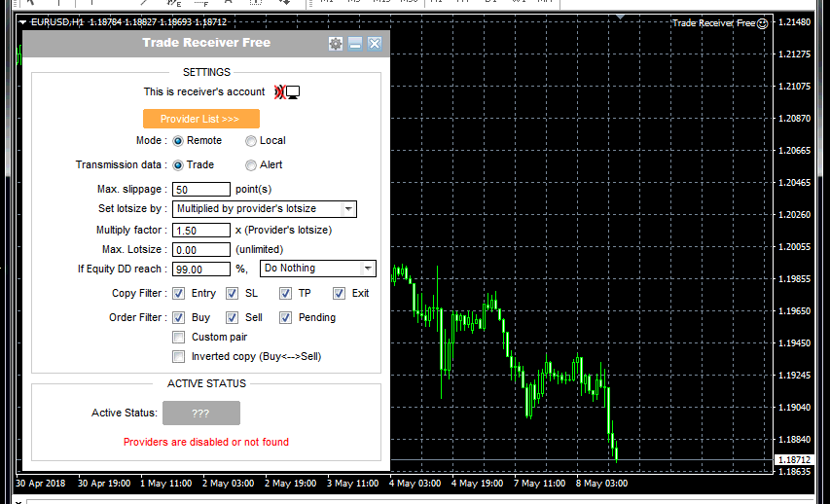
Task: Set transmission data to Alert
Action: [251, 165]
